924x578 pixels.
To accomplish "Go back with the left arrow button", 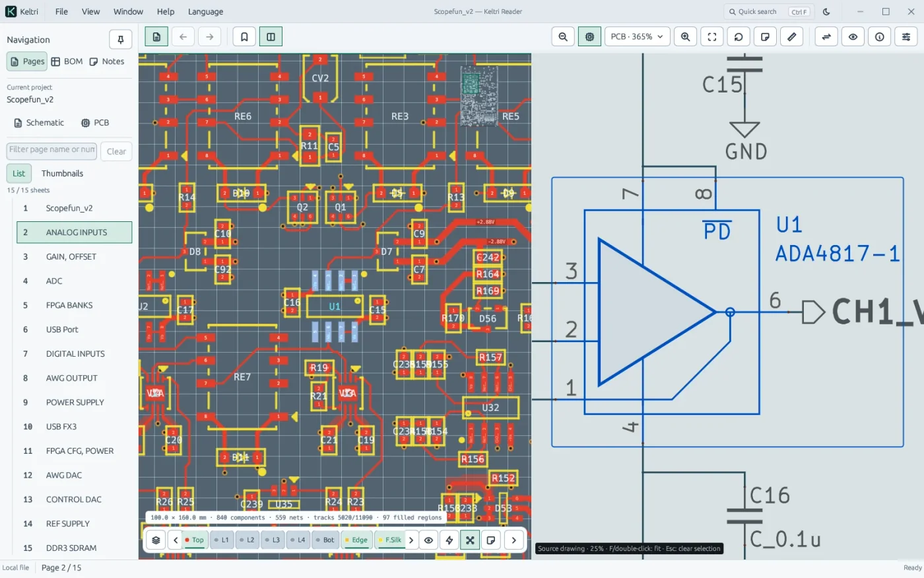I will 183,37.
